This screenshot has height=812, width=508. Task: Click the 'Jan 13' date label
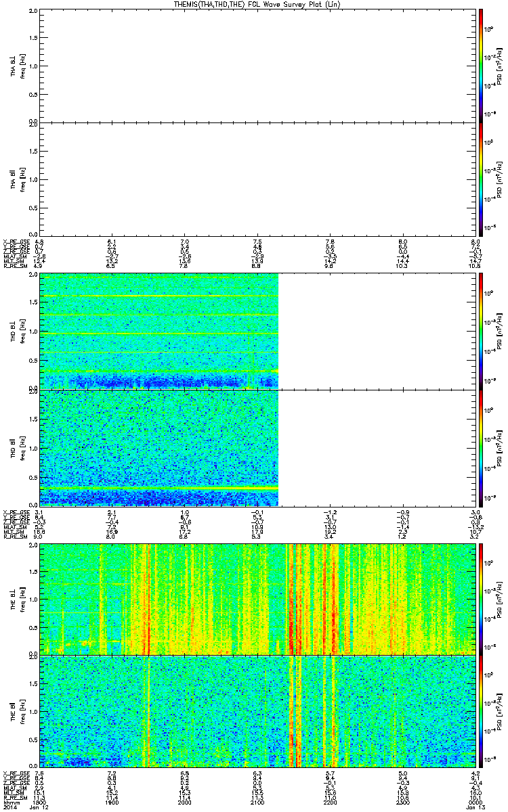pos(476,808)
